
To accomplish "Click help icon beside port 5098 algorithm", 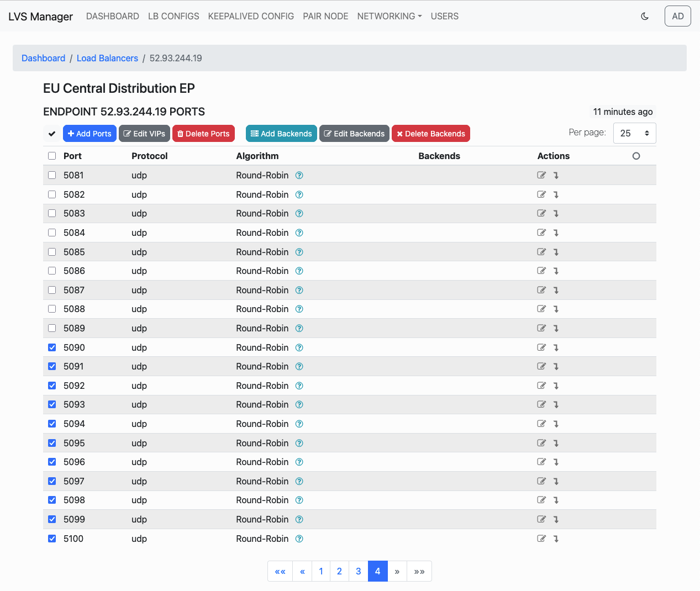I will click(x=299, y=500).
